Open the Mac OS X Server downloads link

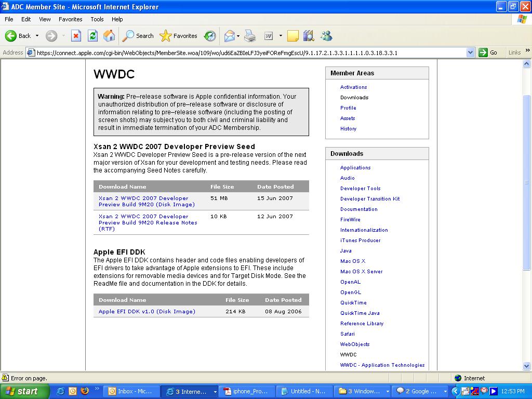[362, 271]
